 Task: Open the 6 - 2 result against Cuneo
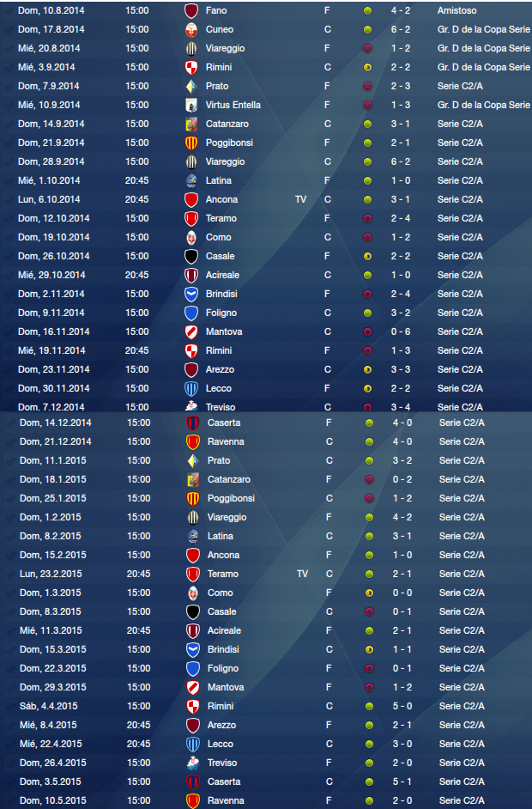pos(401,29)
